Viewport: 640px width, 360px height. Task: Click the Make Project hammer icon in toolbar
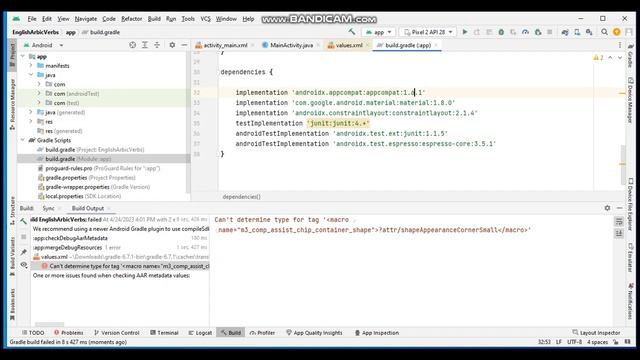click(x=352, y=31)
